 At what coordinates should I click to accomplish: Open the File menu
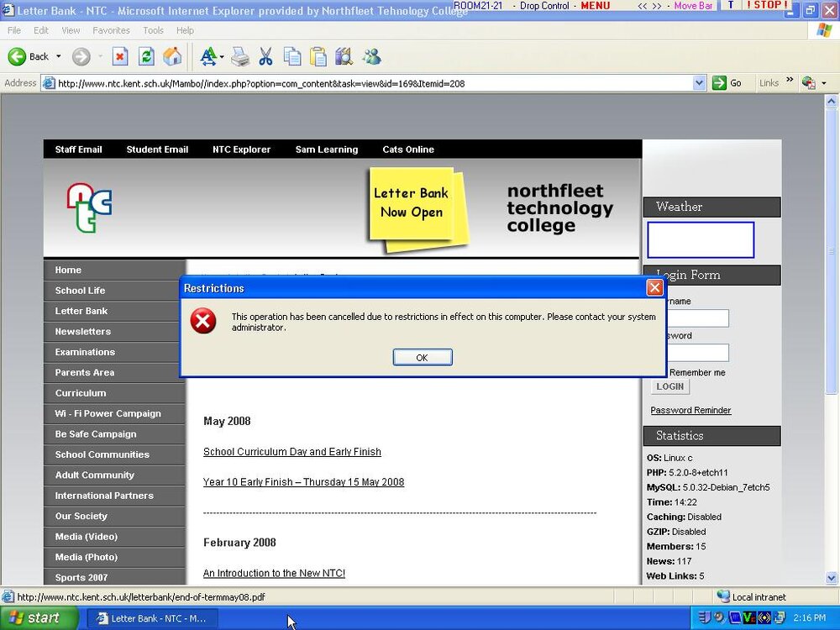coord(14,30)
